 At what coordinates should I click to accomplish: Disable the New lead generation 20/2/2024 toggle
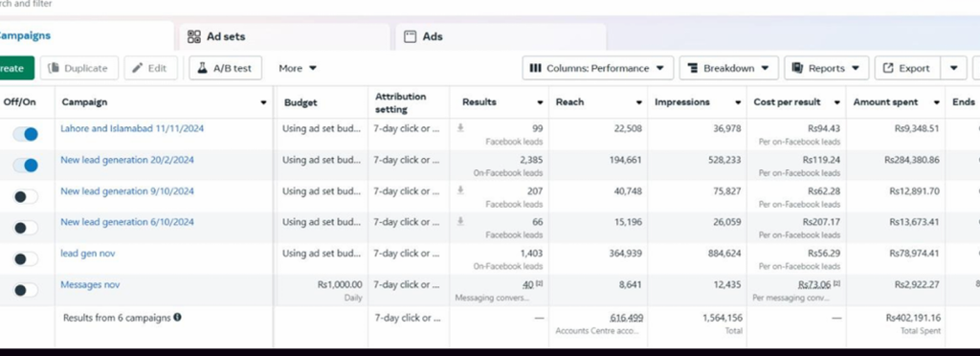point(26,166)
